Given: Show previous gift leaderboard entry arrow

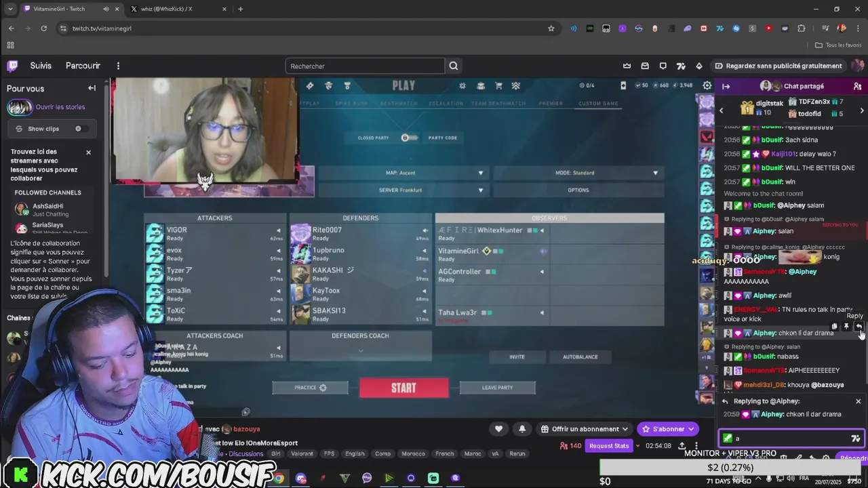Looking at the screenshot, I should click(722, 110).
